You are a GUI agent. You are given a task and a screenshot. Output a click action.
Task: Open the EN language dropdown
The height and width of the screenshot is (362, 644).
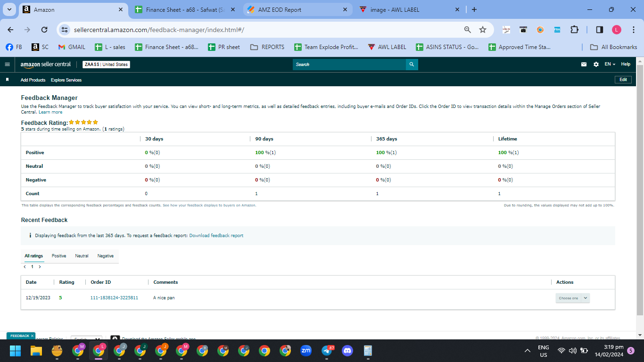pos(610,64)
